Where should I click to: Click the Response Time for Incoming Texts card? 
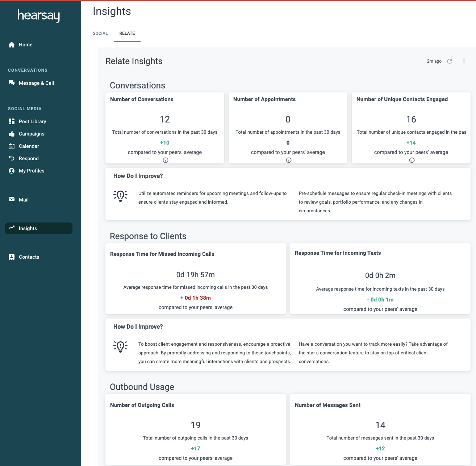tap(380, 279)
